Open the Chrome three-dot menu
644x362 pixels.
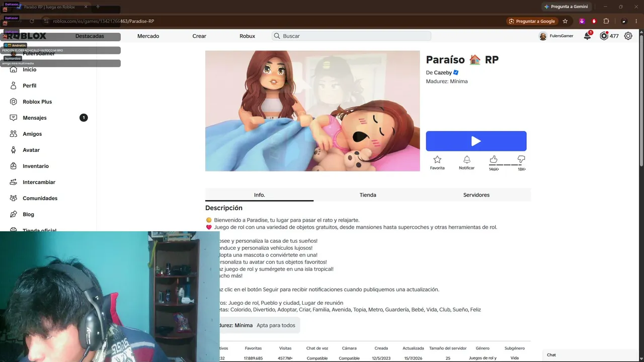[x=636, y=21]
